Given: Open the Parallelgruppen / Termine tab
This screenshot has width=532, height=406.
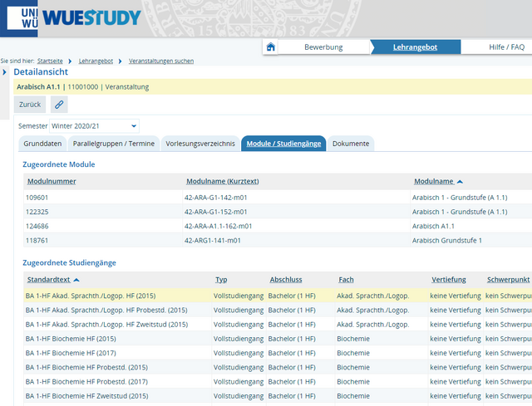Looking at the screenshot, I should click(113, 144).
